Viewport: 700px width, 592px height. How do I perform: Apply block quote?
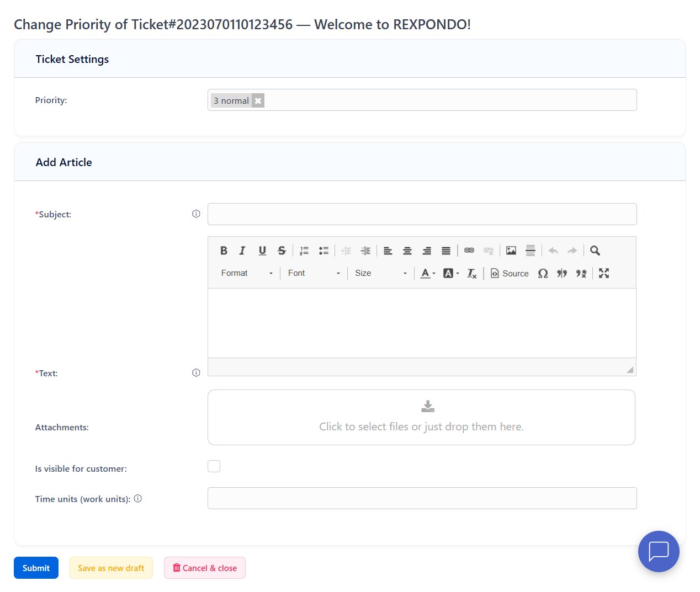pyautogui.click(x=562, y=273)
